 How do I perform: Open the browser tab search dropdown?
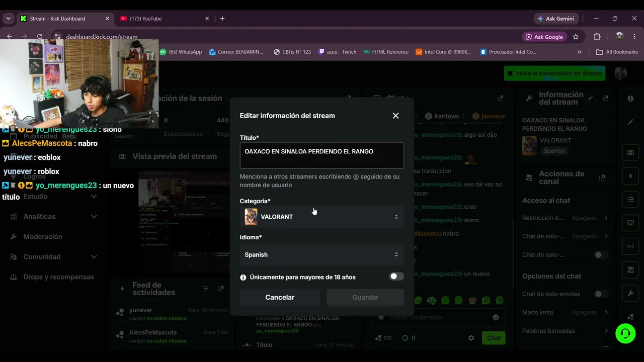pyautogui.click(x=8, y=19)
